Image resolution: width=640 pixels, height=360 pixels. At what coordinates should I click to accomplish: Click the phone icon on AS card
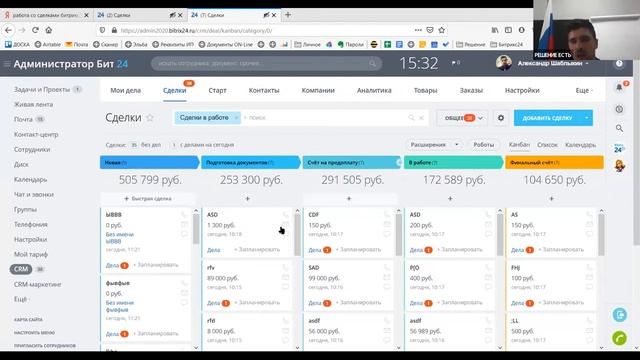pos(589,214)
